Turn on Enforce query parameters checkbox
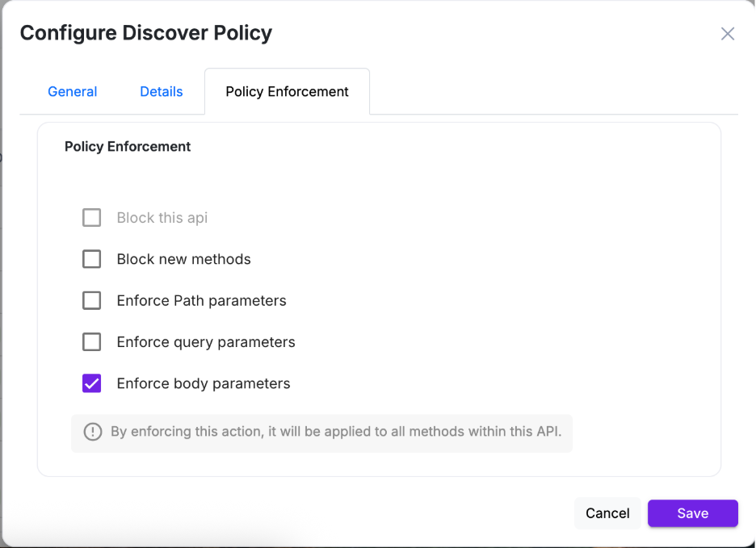Screen dimensions: 756x548 click(x=92, y=342)
